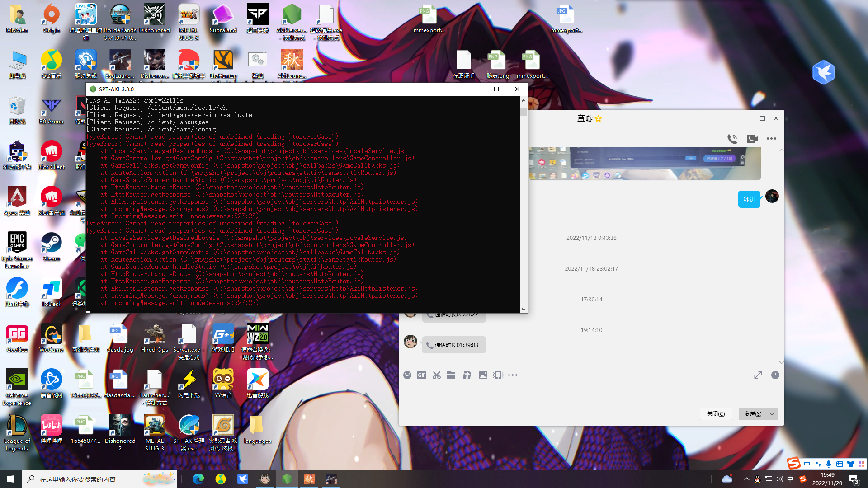Image resolution: width=868 pixels, height=488 pixels.
Task: Open the more options menu beside video call
Action: tap(771, 139)
